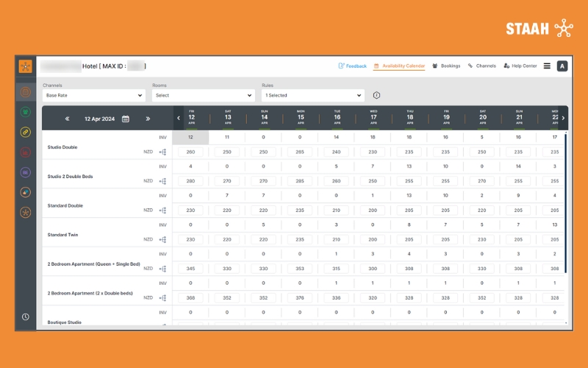Open the Rooms Select dropdown

[x=204, y=96]
